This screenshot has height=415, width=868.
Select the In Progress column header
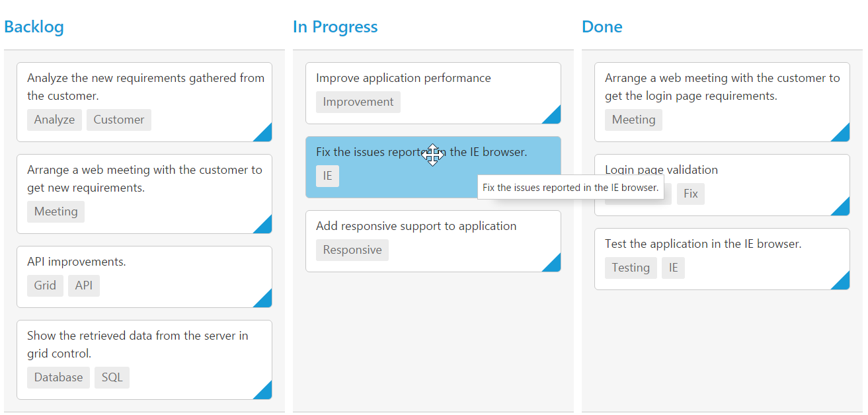[x=335, y=27]
